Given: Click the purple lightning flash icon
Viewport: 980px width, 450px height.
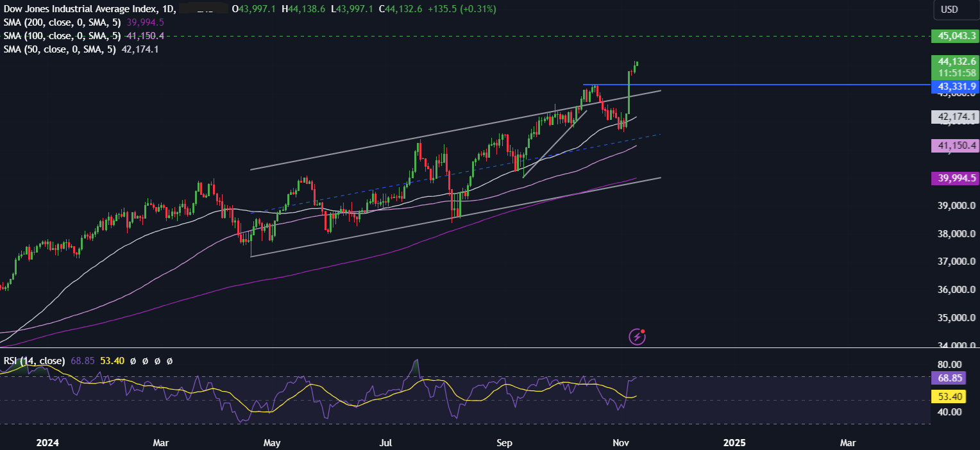Looking at the screenshot, I should point(637,336).
